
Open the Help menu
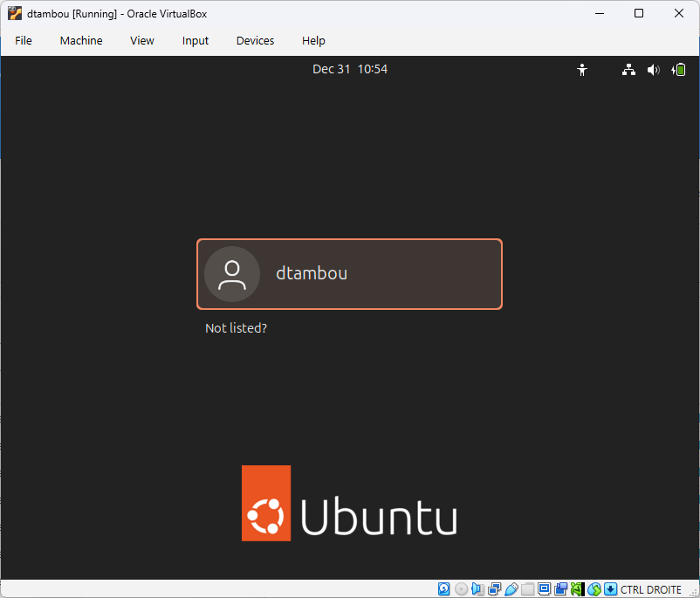(313, 41)
